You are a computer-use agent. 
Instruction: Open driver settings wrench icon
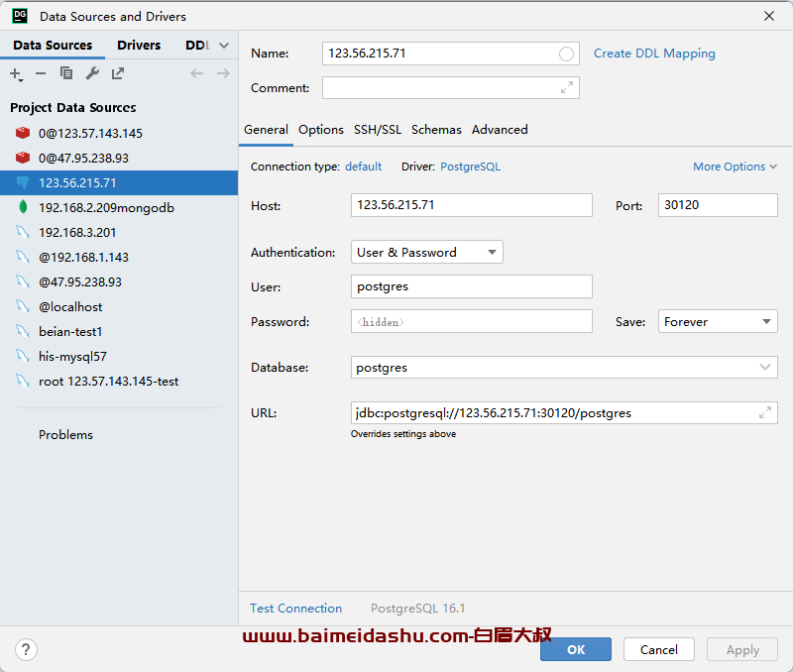pos(92,73)
